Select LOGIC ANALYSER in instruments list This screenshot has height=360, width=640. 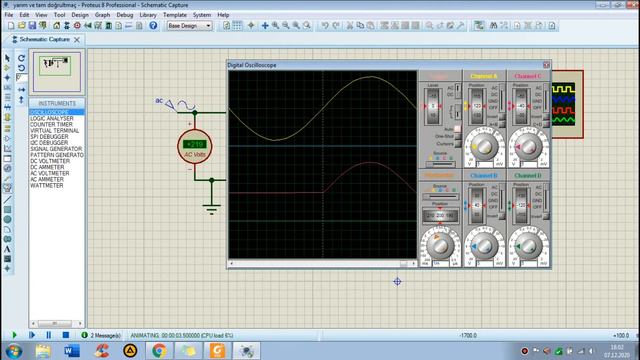click(52, 118)
